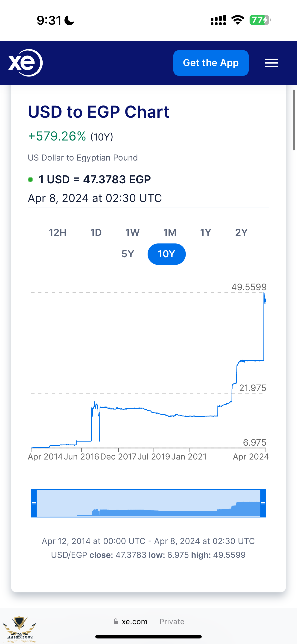Grab the left range selector handle
The width and height of the screenshot is (297, 644).
point(34,503)
